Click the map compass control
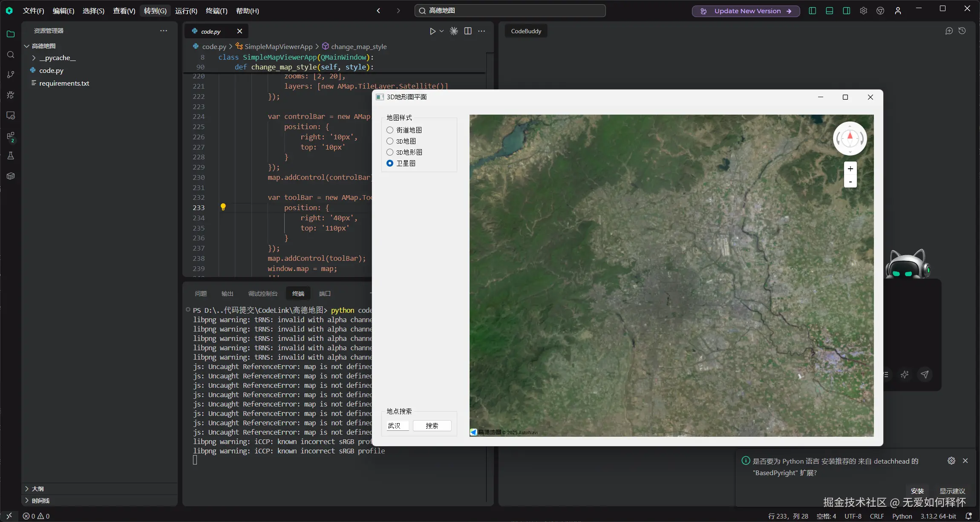This screenshot has width=980, height=522. [850, 138]
